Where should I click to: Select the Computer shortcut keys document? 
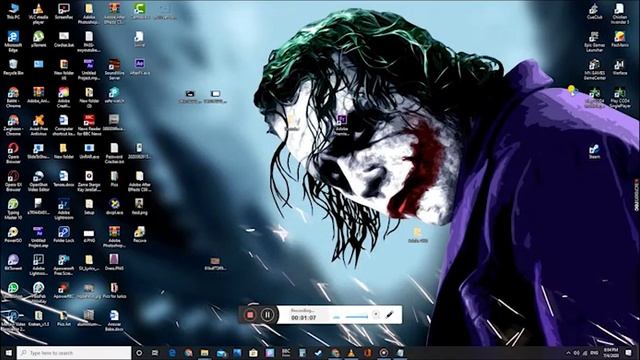pyautogui.click(x=64, y=125)
